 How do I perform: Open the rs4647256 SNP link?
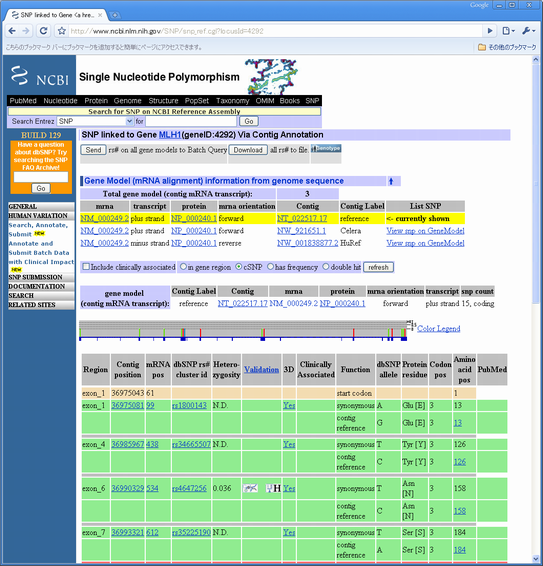click(190, 488)
